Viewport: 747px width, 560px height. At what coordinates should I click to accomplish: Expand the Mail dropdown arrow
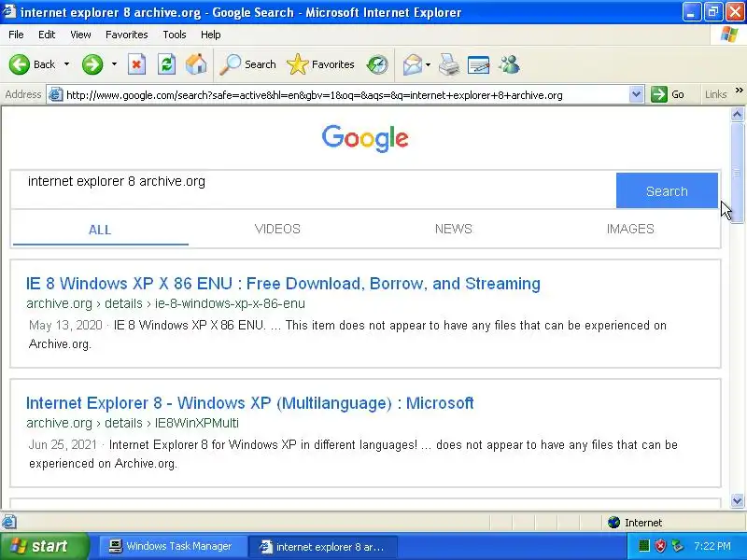pos(428,64)
